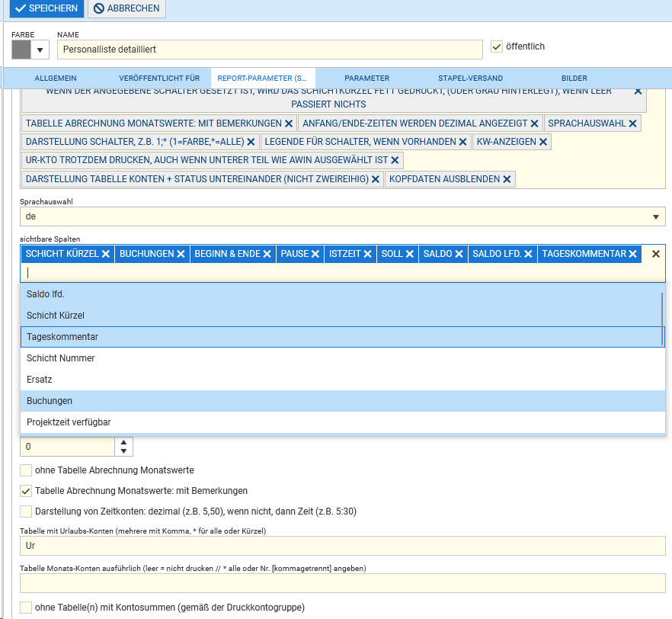Select Schicht Nummer in dropdown list

point(342,358)
